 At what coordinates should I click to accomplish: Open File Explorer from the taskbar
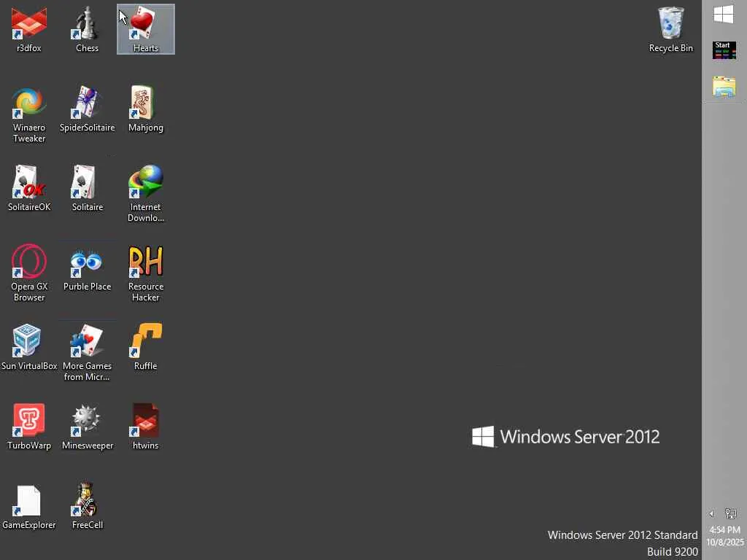[x=724, y=87]
